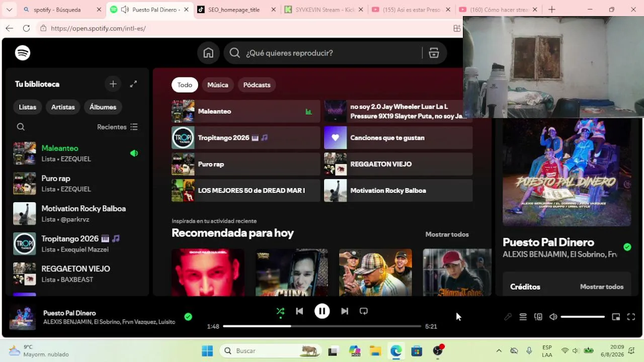Open a new browser tab with the plus
The width and height of the screenshot is (644, 362).
coord(552,9)
